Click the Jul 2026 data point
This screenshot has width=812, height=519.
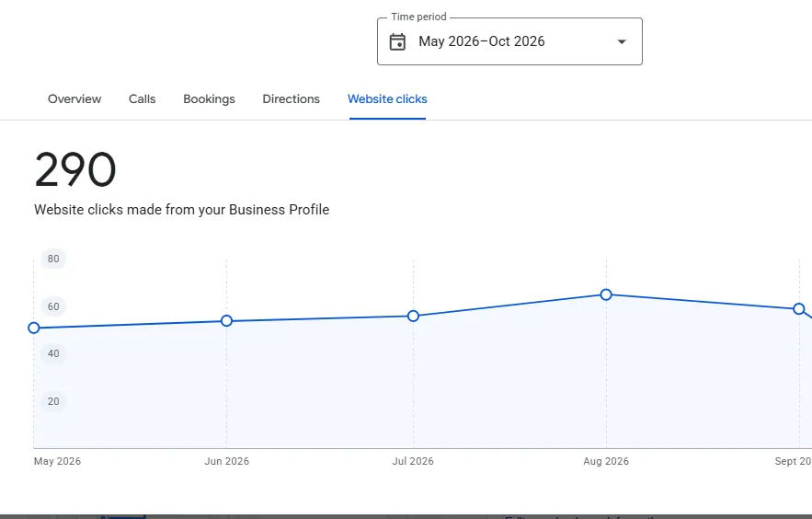pos(413,316)
